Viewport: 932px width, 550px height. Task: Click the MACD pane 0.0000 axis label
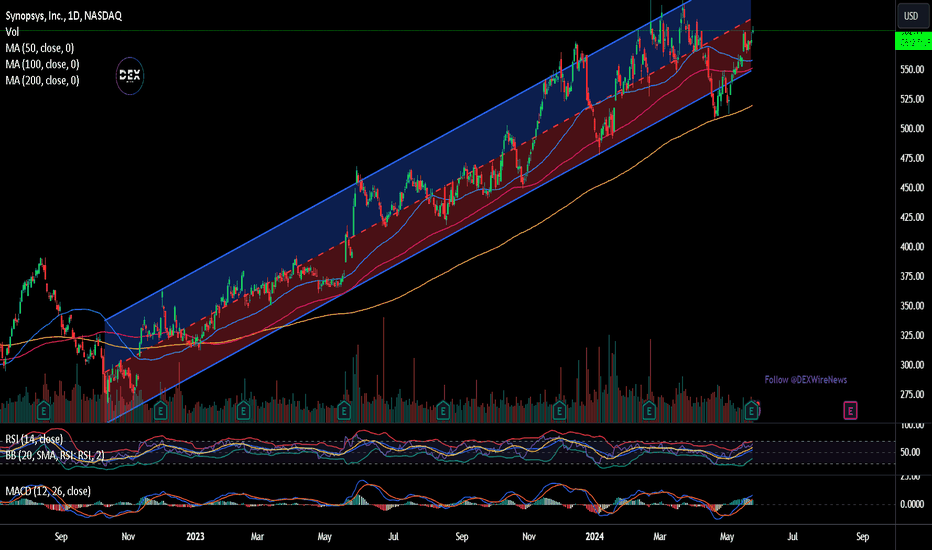[912, 504]
